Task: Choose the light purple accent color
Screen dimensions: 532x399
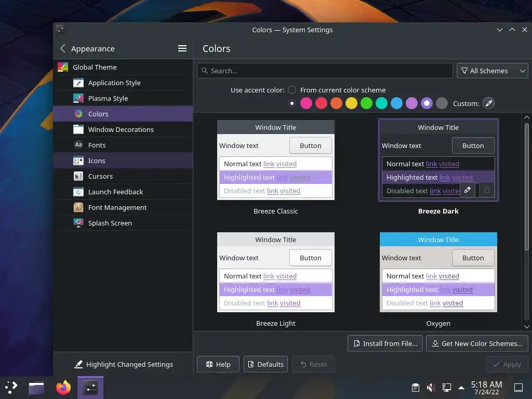Action: point(411,103)
